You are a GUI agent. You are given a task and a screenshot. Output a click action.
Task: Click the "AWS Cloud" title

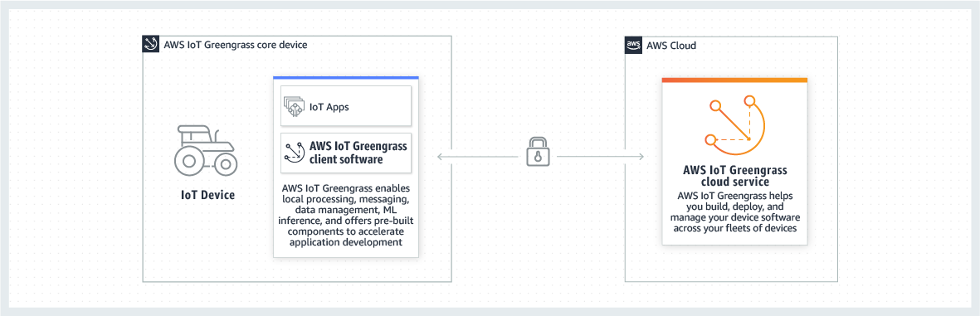coord(671,46)
